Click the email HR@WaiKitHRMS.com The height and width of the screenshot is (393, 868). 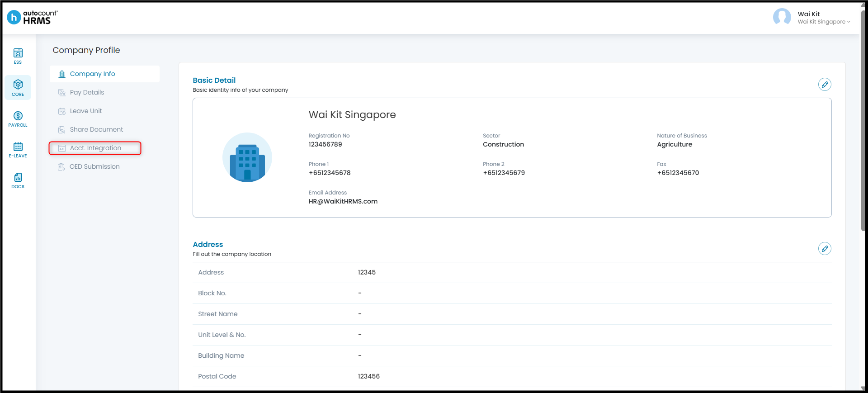pyautogui.click(x=343, y=201)
